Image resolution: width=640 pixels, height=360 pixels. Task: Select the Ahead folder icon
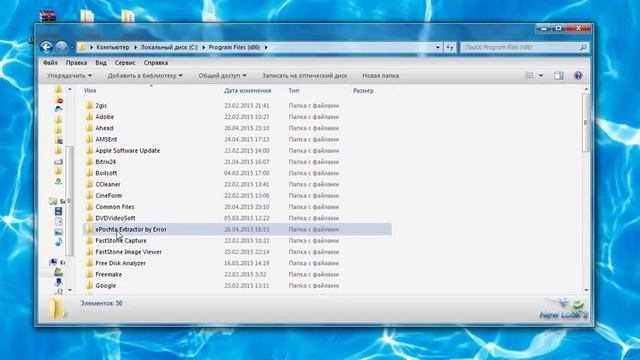(89, 128)
